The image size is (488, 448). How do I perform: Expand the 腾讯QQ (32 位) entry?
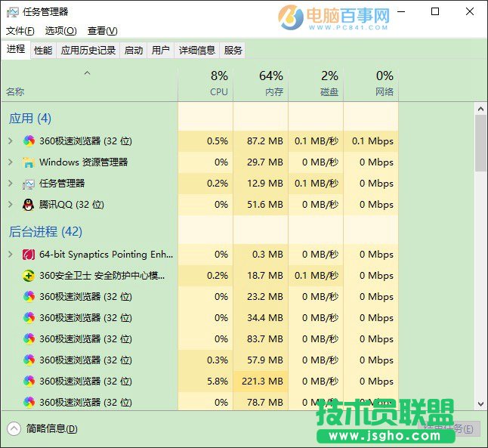(10, 205)
